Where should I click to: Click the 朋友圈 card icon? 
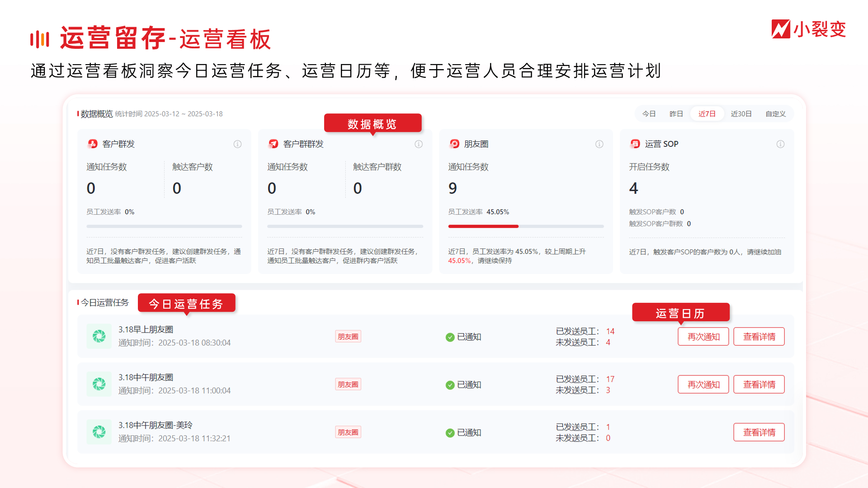[454, 144]
